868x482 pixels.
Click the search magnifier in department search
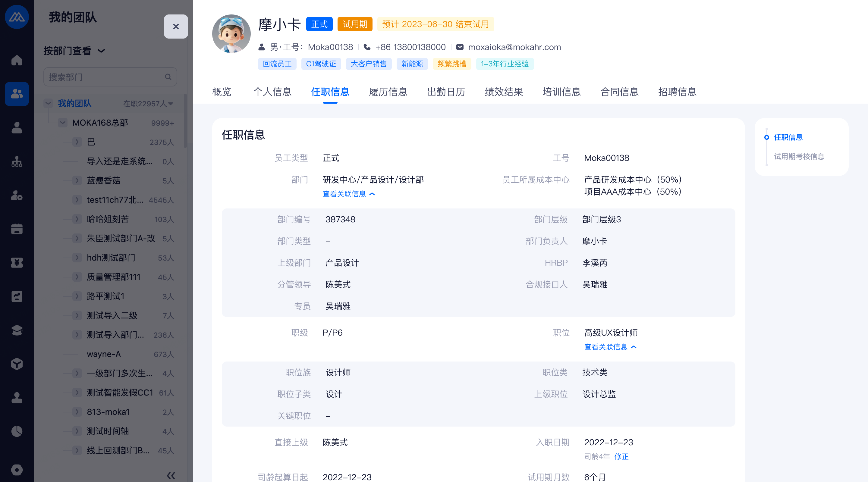[168, 77]
